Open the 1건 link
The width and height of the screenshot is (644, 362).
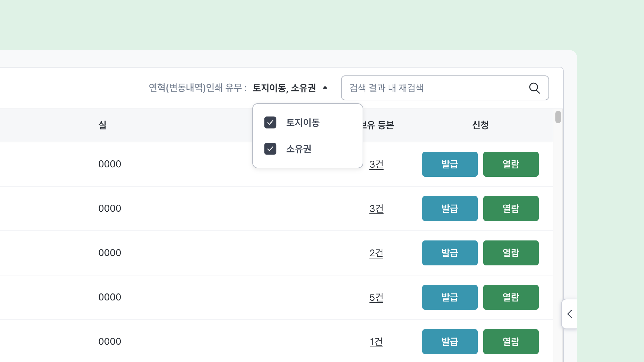click(x=376, y=342)
